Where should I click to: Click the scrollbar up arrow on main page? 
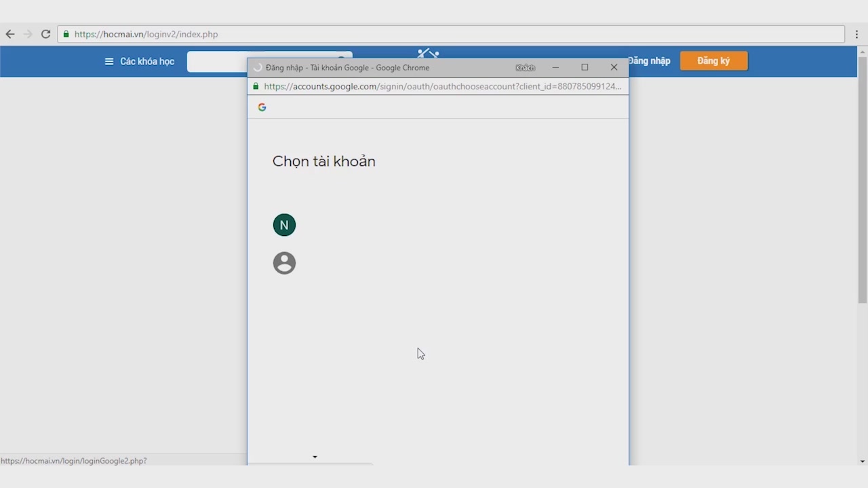[863, 51]
